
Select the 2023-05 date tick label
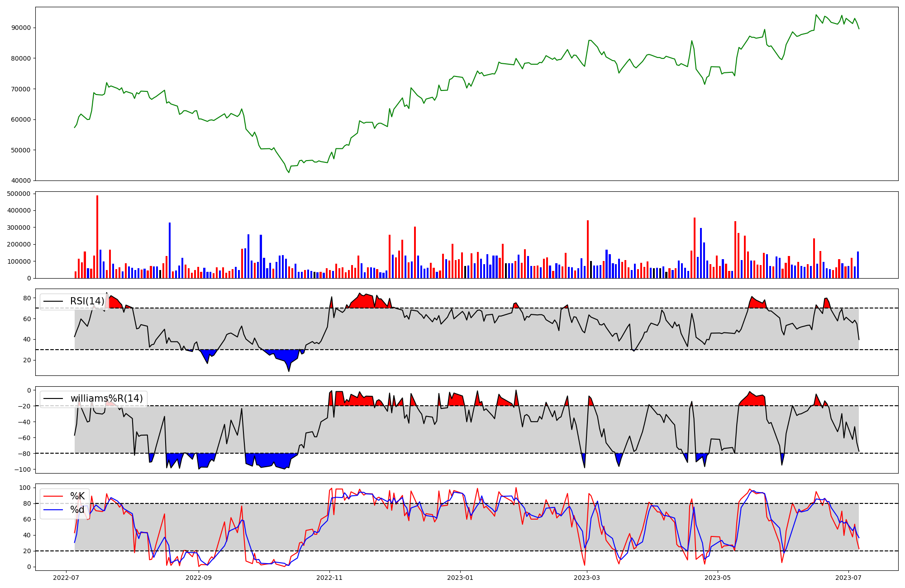point(718,578)
